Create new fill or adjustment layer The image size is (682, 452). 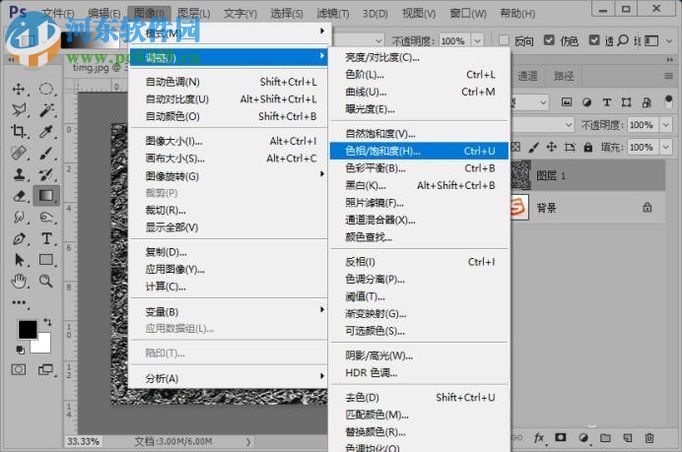tap(584, 438)
